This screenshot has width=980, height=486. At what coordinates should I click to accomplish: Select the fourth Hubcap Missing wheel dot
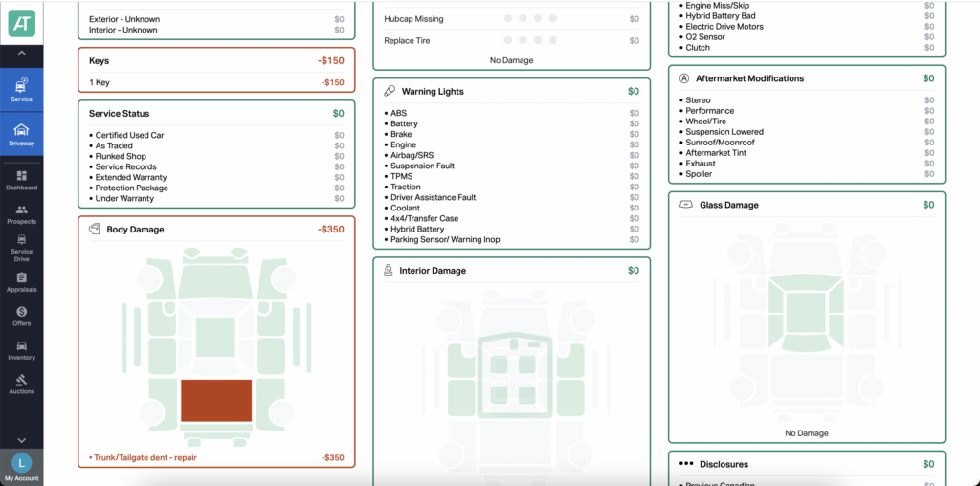click(x=553, y=19)
